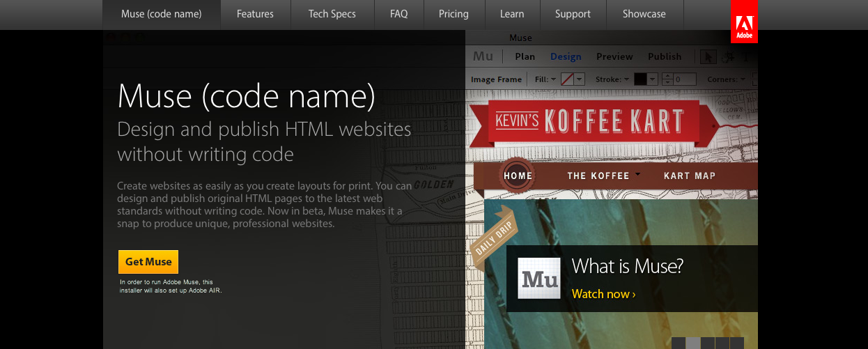The image size is (868, 349).
Task: Go to the Pricing tab
Action: tap(454, 14)
